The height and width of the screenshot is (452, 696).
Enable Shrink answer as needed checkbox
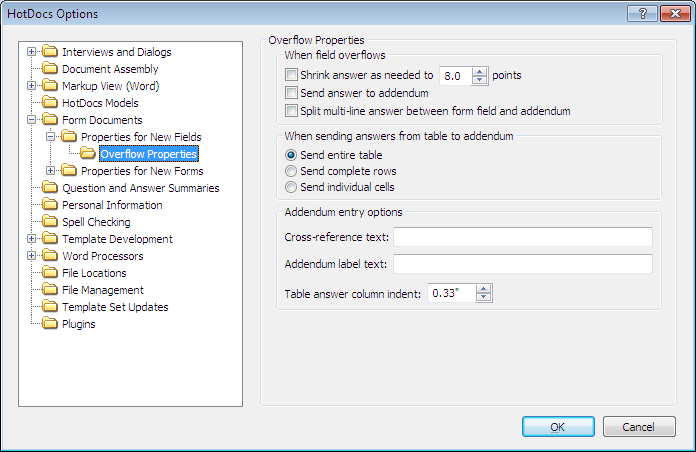pyautogui.click(x=291, y=75)
